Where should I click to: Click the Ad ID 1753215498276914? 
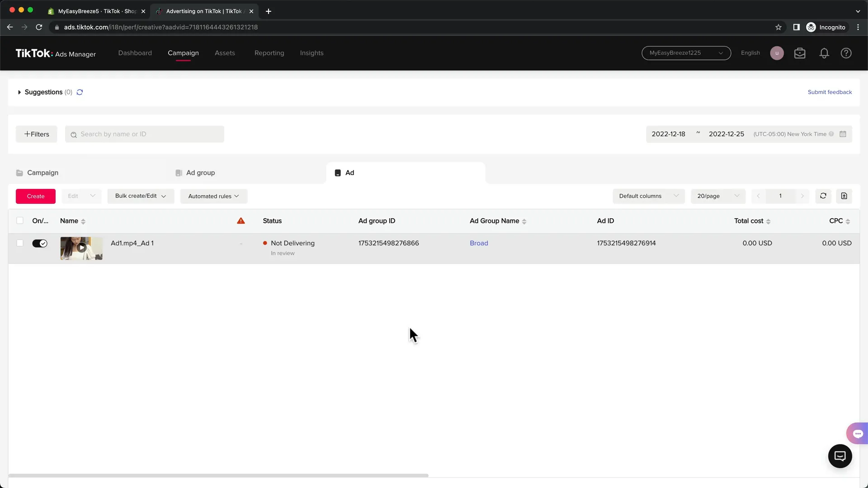tap(626, 243)
